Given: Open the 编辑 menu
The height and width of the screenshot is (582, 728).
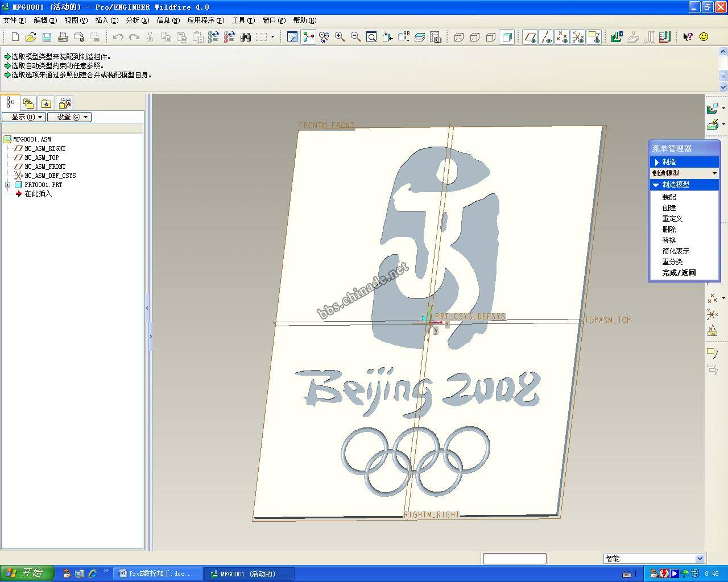Looking at the screenshot, I should point(45,20).
